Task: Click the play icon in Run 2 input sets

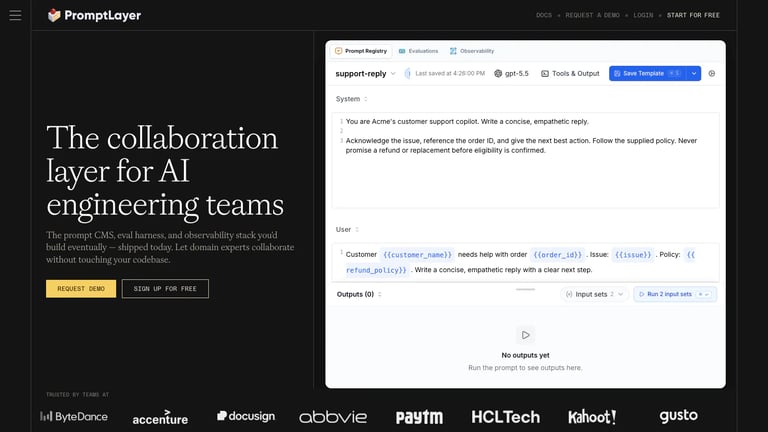Action: point(642,294)
